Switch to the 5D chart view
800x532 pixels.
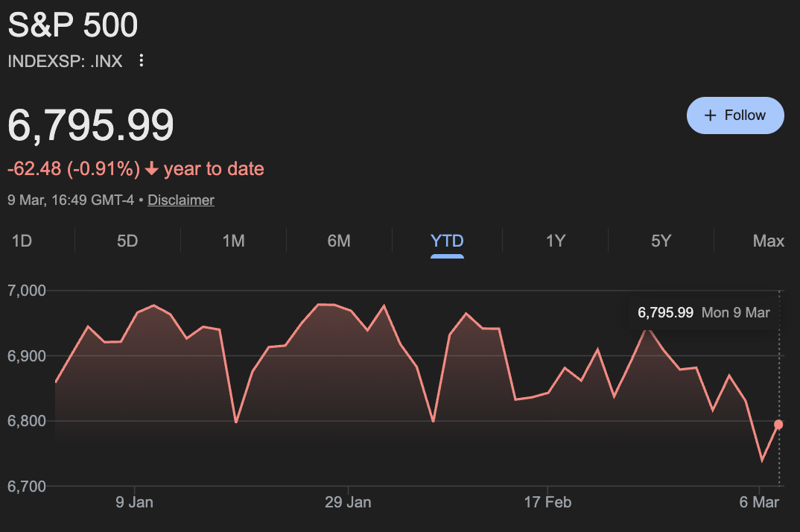pyautogui.click(x=127, y=241)
